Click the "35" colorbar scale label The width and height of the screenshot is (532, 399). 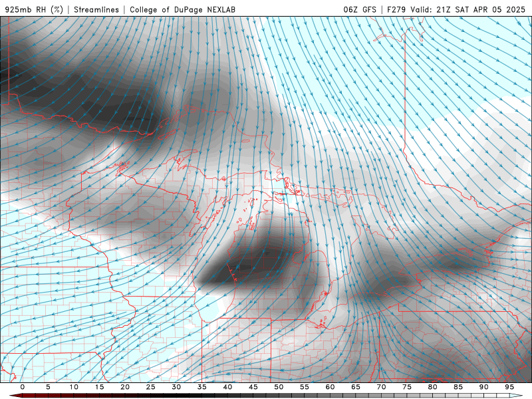[202, 387]
